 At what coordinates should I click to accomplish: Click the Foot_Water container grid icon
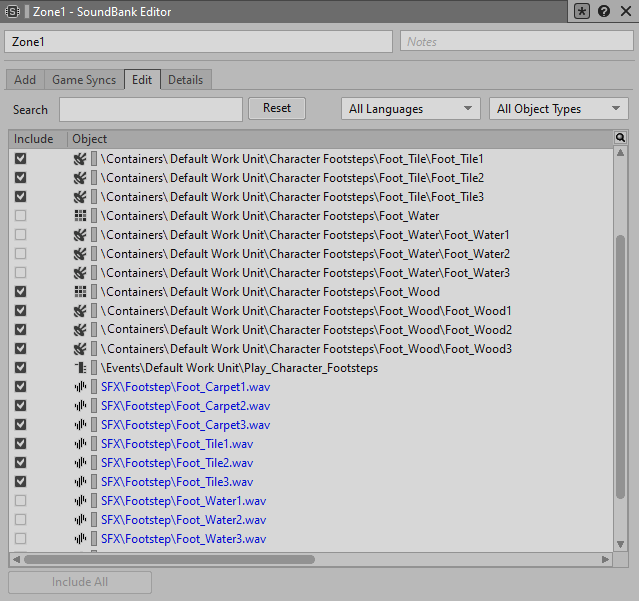point(80,216)
